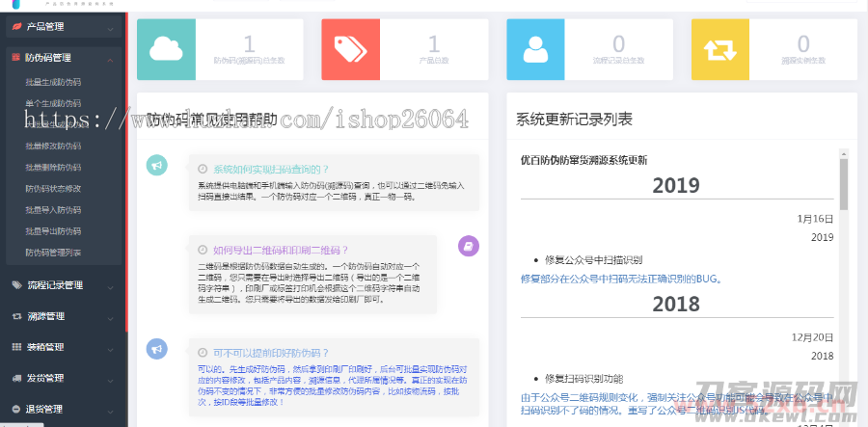The image size is (868, 427).
Task: Click megaphone icon beside 系统如何实现扫码查询的
Action: pos(155,167)
